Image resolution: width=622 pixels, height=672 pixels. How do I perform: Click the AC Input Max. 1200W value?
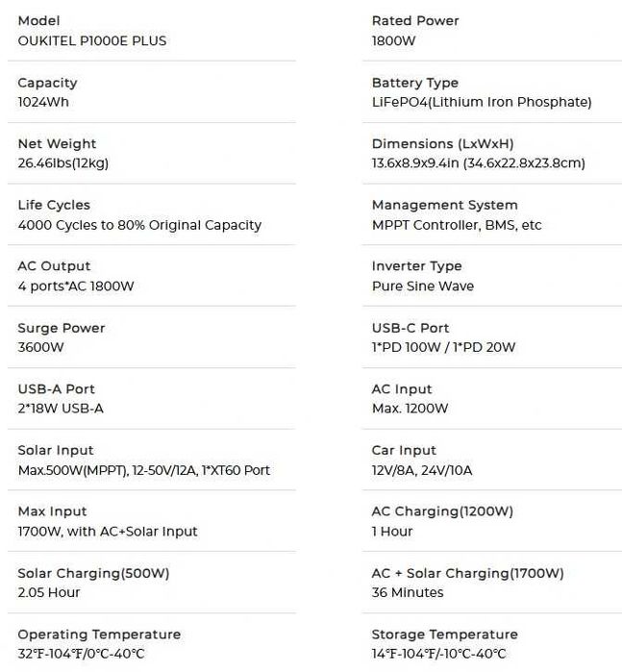pos(410,408)
